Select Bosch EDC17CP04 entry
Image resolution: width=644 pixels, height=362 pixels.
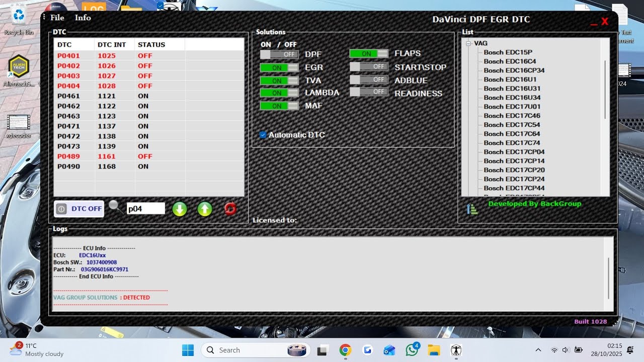pyautogui.click(x=514, y=152)
